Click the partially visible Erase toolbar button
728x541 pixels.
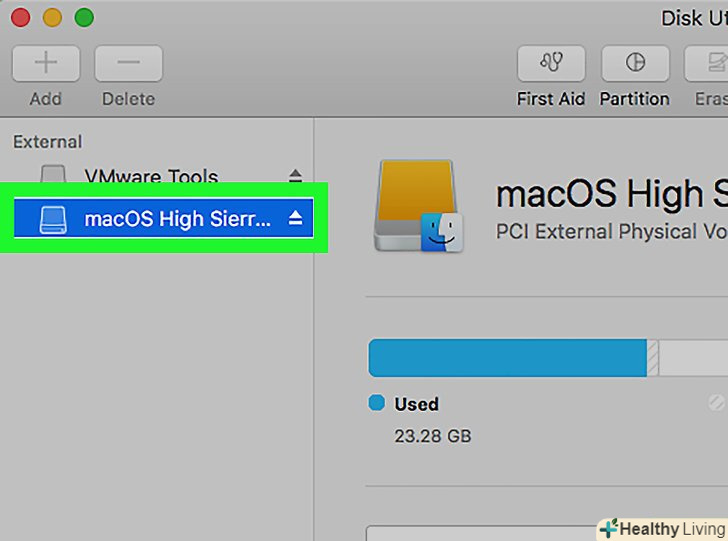(x=708, y=64)
